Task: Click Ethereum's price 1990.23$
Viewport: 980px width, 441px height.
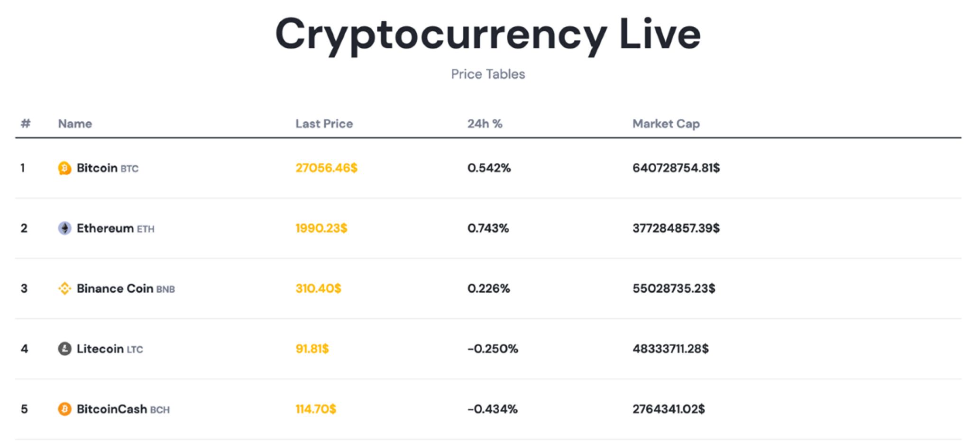Action: click(x=321, y=228)
